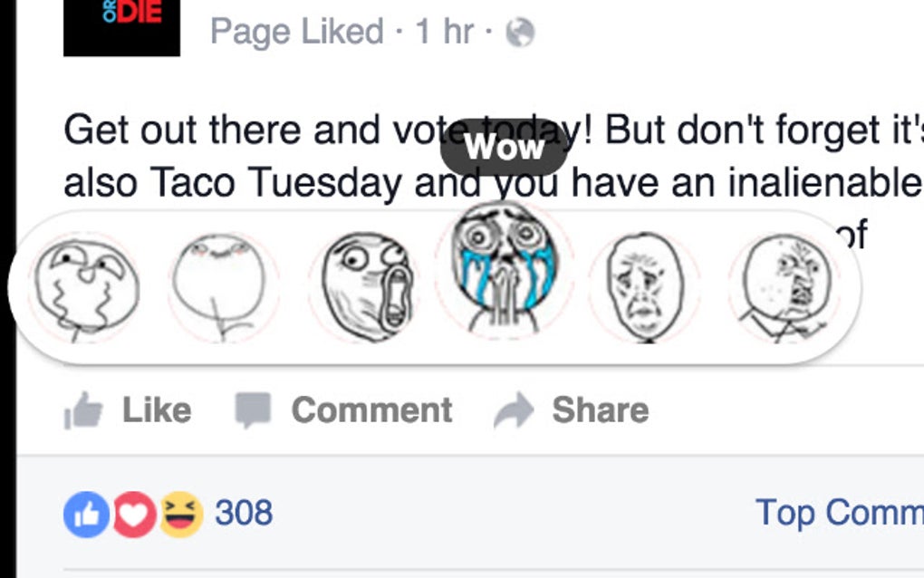Click the globe privacy icon next to timestamp
The image size is (924, 578).
click(x=523, y=32)
